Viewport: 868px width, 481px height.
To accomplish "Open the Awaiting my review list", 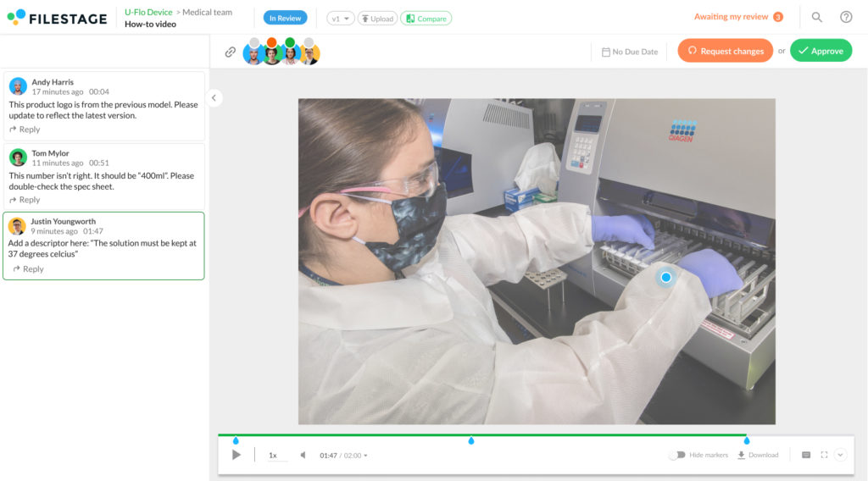I will (x=738, y=17).
